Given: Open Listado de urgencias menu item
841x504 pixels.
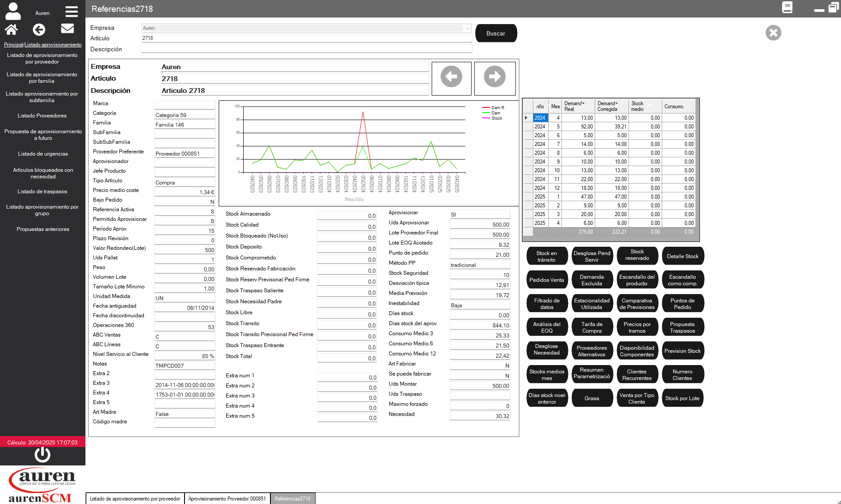Looking at the screenshot, I should pos(43,154).
